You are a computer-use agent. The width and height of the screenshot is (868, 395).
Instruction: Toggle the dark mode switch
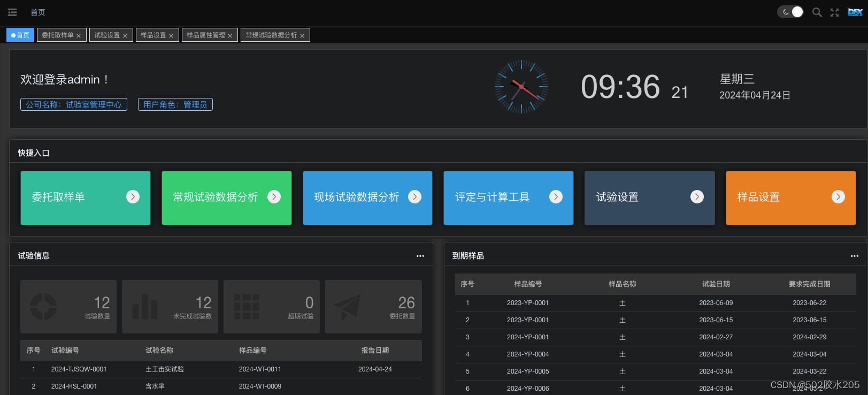790,12
